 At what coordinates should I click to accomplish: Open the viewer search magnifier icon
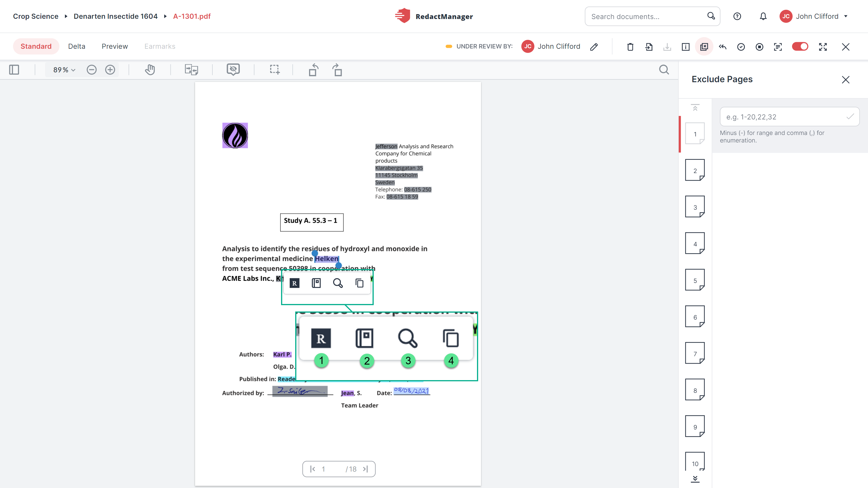click(x=664, y=70)
